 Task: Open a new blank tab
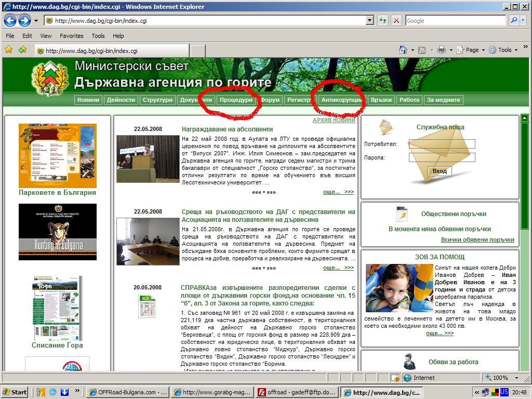click(x=197, y=51)
